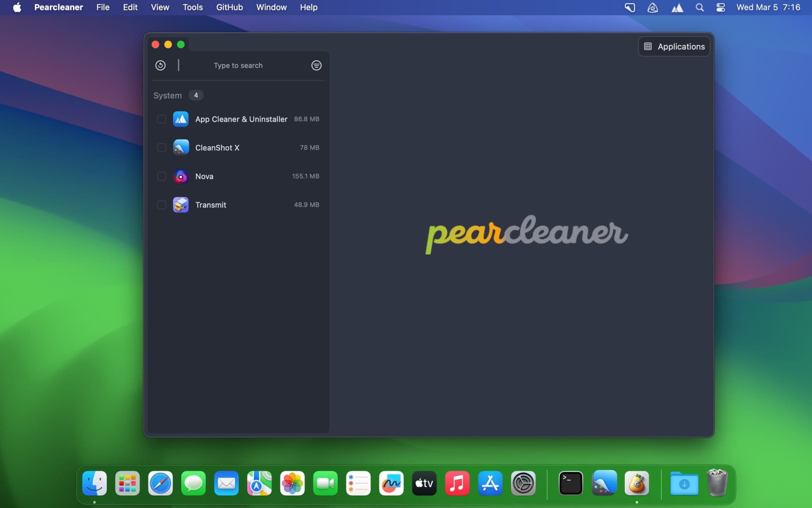Open FaceTime from the Dock

coord(325,483)
